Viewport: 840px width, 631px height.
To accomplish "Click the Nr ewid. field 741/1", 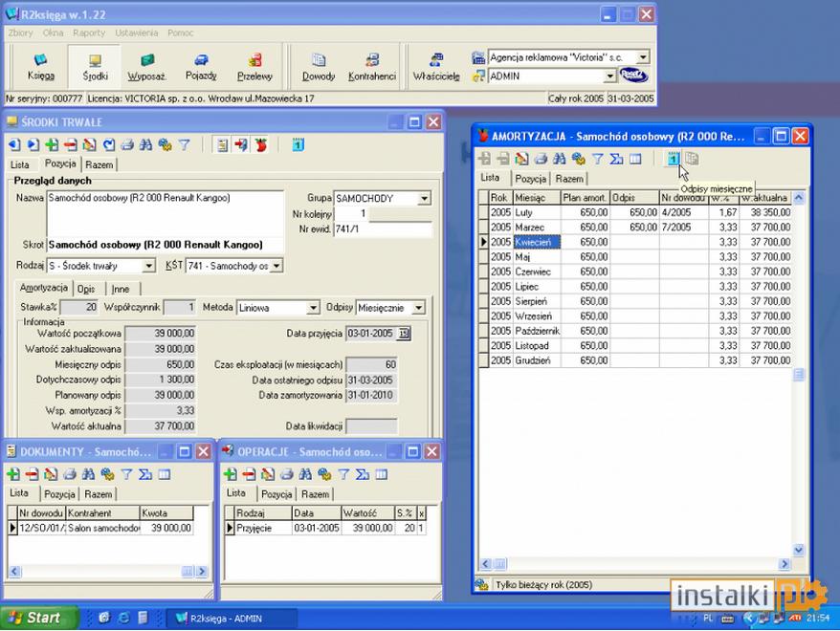I will pyautogui.click(x=383, y=229).
